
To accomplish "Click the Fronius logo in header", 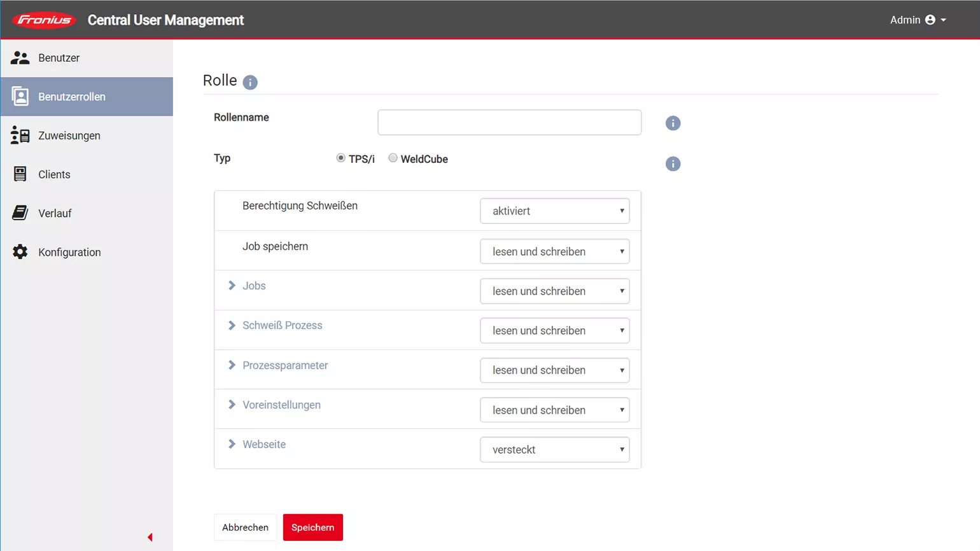I will click(44, 20).
